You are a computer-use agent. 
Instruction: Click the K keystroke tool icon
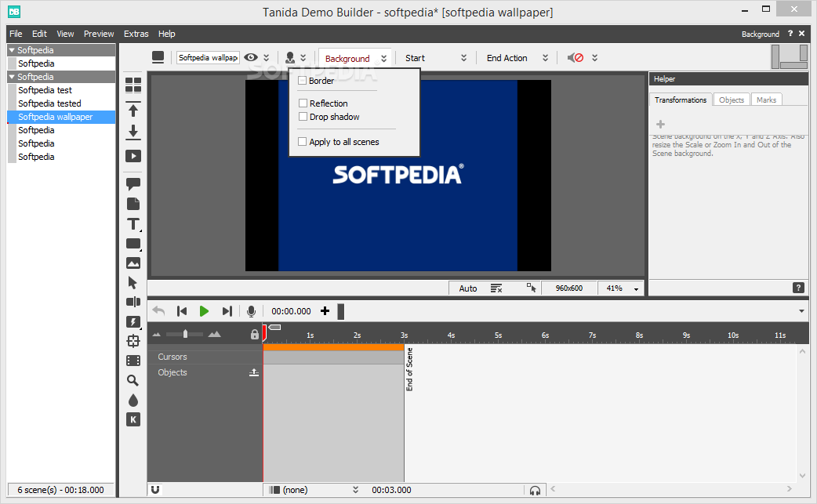(133, 419)
